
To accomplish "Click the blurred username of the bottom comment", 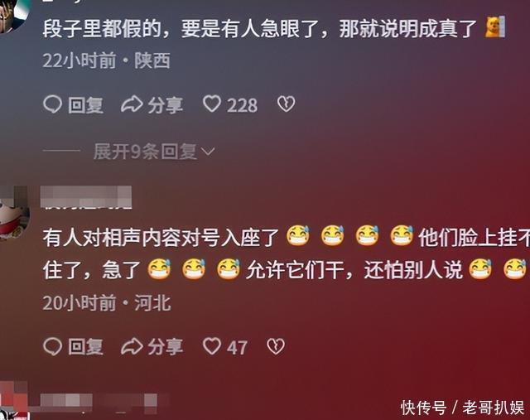I will (x=99, y=403).
